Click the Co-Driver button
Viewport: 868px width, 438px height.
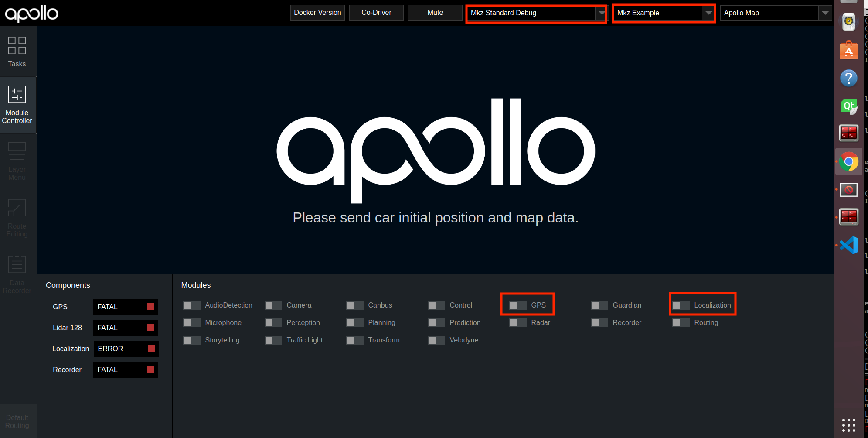coord(376,13)
